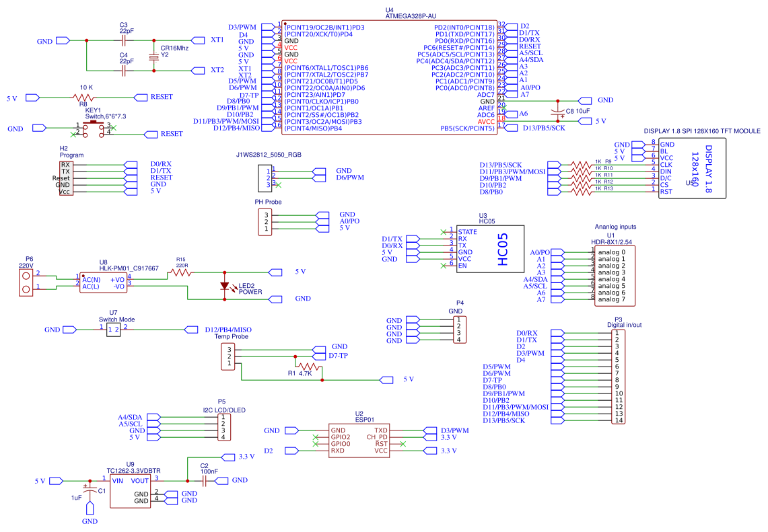Screen dimensions: 768x532
Task: Select the H2 Program header component
Action: [x=66, y=178]
